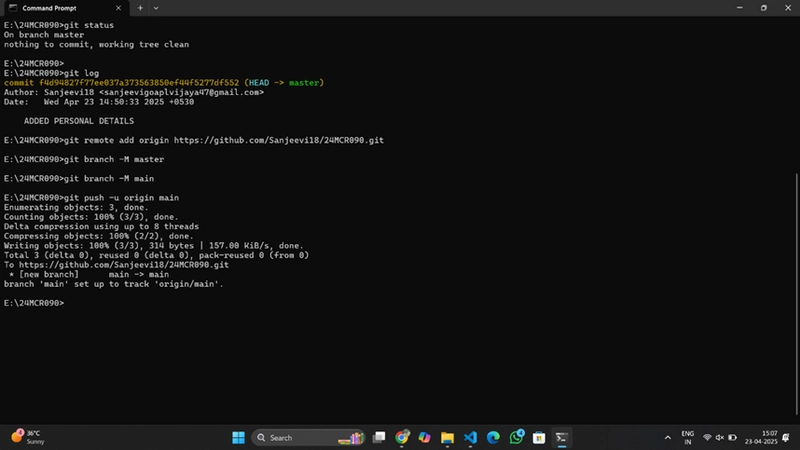Show hidden icons in system tray

pos(667,438)
